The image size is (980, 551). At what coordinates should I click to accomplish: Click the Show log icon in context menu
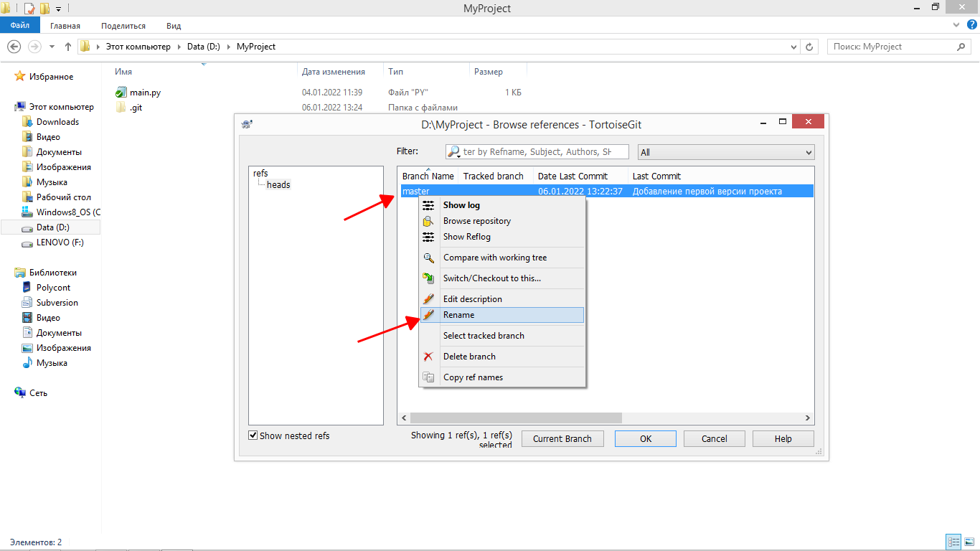pyautogui.click(x=428, y=205)
